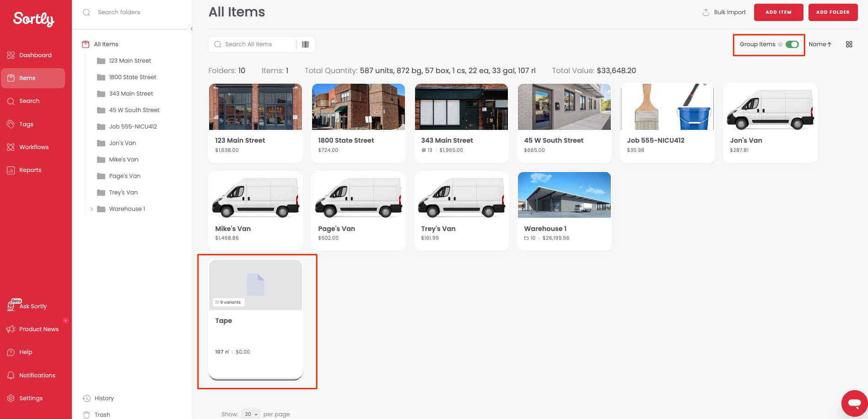Click the Group Items help icon
Image resolution: width=868 pixels, height=419 pixels.
(x=780, y=44)
